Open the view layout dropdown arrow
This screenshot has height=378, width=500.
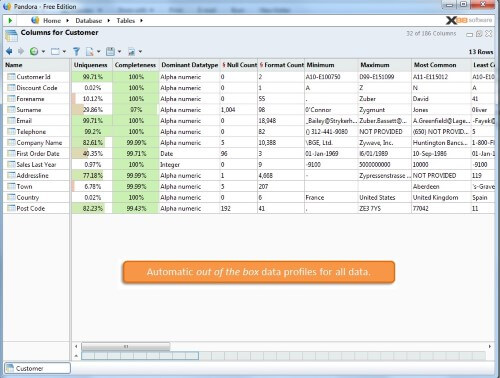point(64,52)
